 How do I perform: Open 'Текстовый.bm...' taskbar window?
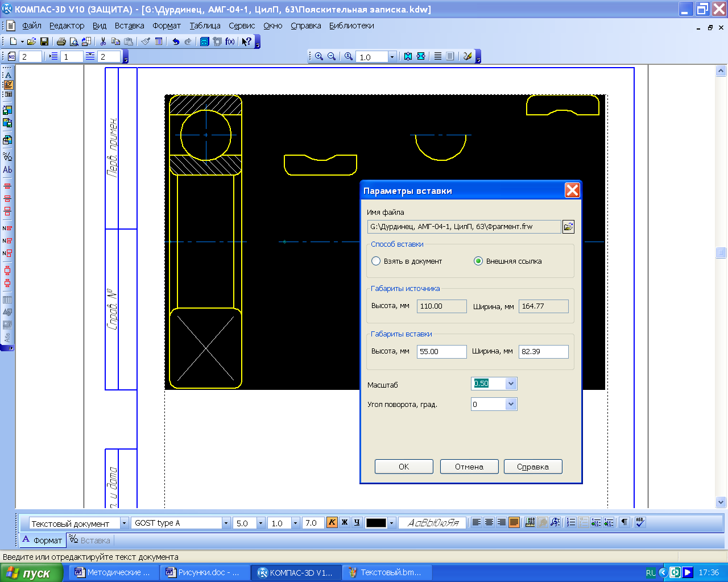(x=388, y=572)
